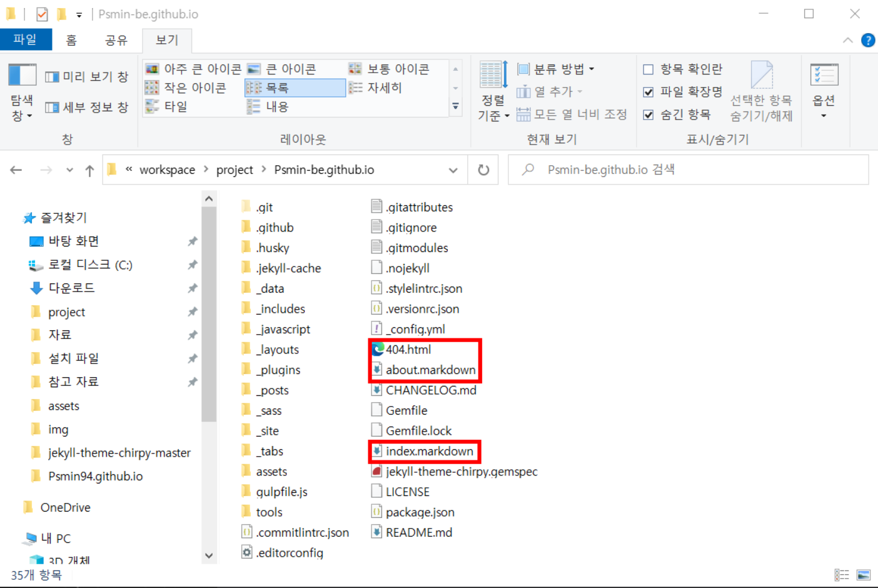Screen dimensions: 878x588
Task: Expand the address bar history dropdown
Action: 453,170
